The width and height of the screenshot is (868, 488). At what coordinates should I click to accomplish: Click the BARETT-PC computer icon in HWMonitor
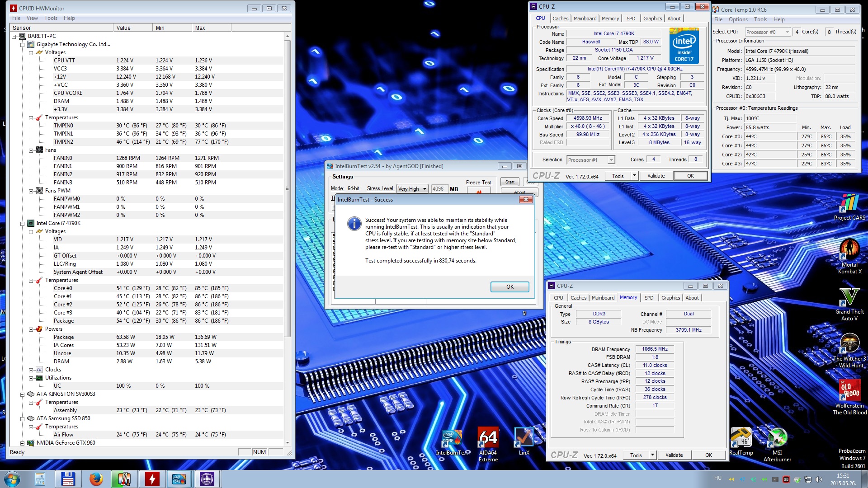pos(23,36)
